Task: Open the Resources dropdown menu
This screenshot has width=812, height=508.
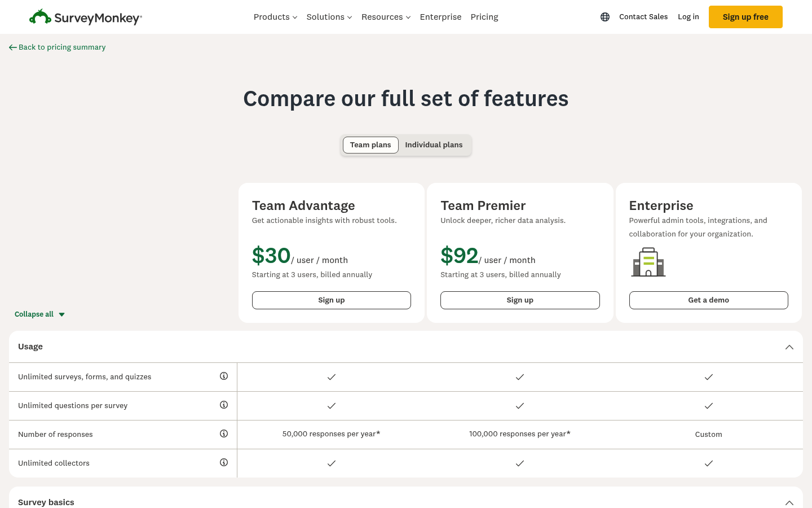Action: pos(386,17)
